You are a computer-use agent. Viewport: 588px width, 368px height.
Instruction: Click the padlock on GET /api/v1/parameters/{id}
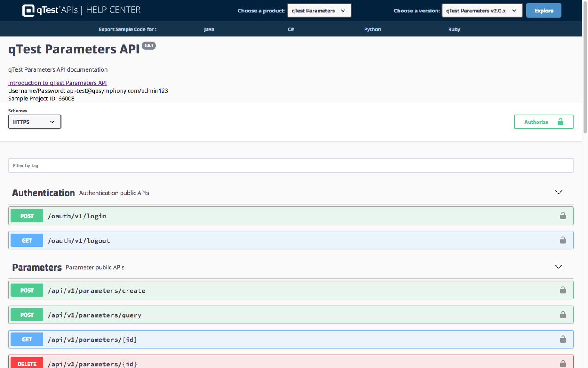click(563, 339)
